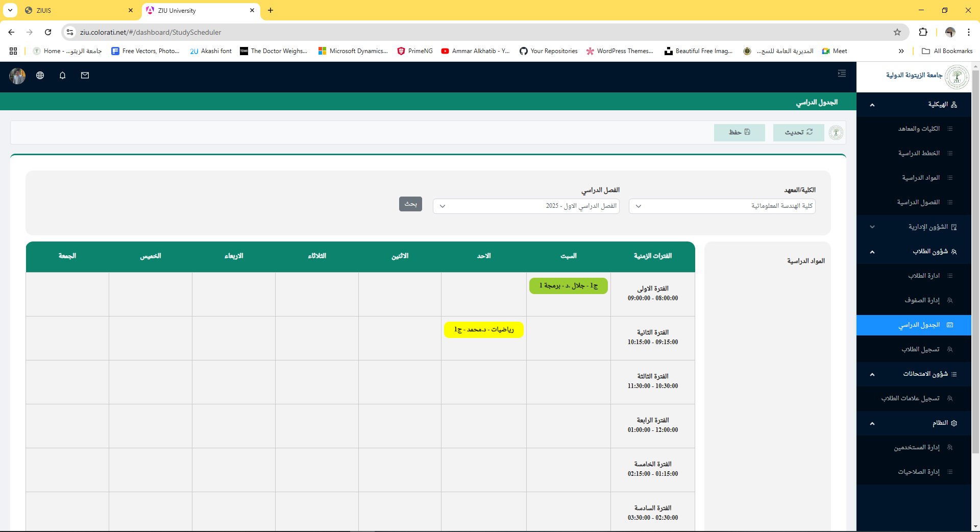Open تسجيل علامات الطلاب menu item
This screenshot has width=980, height=532.
pyautogui.click(x=914, y=399)
